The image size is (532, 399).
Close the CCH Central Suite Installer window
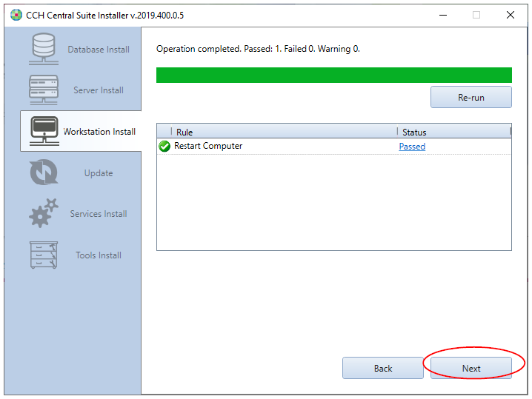[x=511, y=15]
